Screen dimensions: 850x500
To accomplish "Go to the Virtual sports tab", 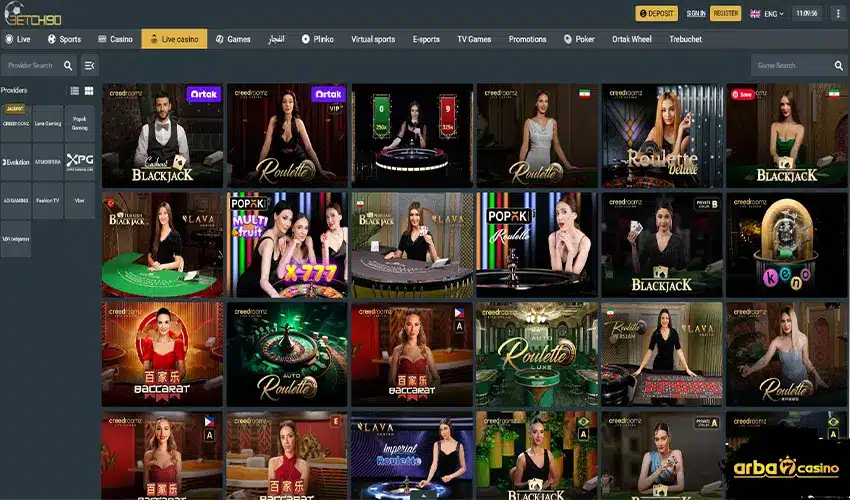I will tap(372, 39).
